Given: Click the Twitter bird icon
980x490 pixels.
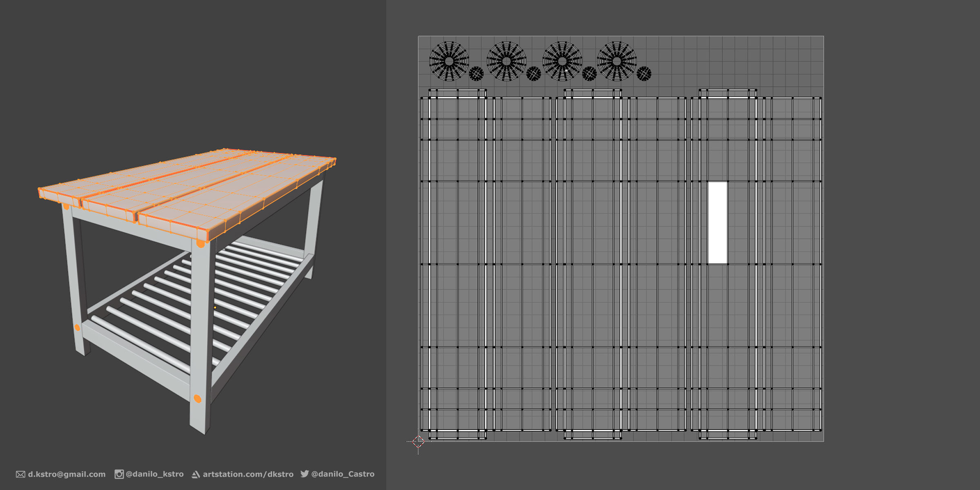Looking at the screenshot, I should 305,474.
